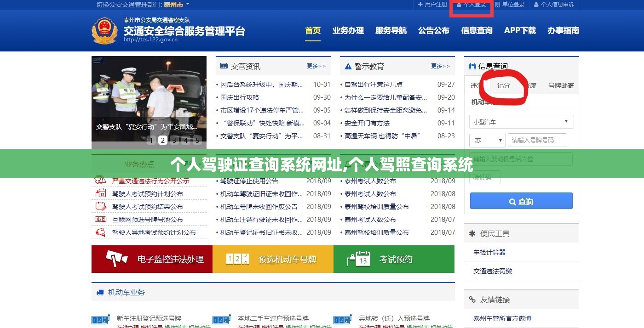Click the building icon beside 单位登录
644x328 pixels.
498,4
